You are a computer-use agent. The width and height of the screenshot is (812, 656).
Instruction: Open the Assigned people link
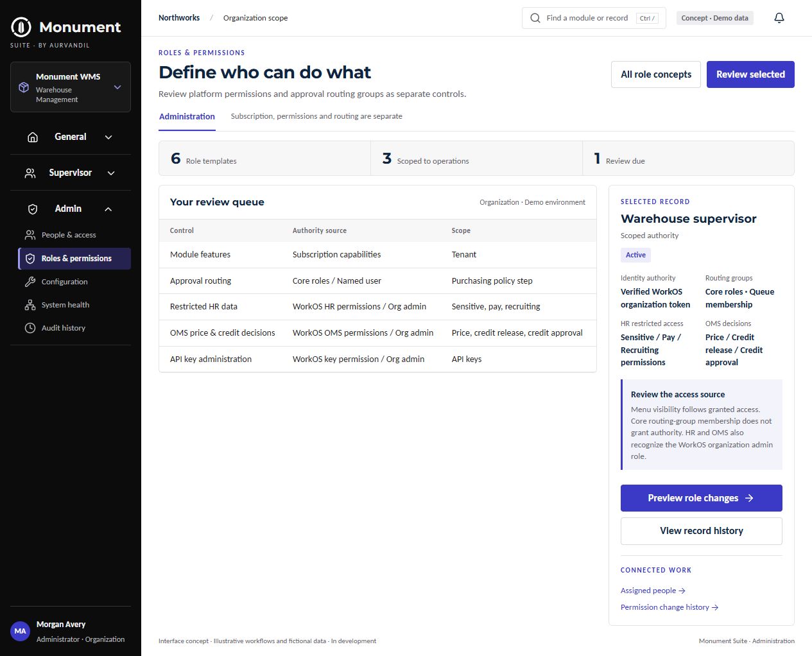click(x=653, y=591)
